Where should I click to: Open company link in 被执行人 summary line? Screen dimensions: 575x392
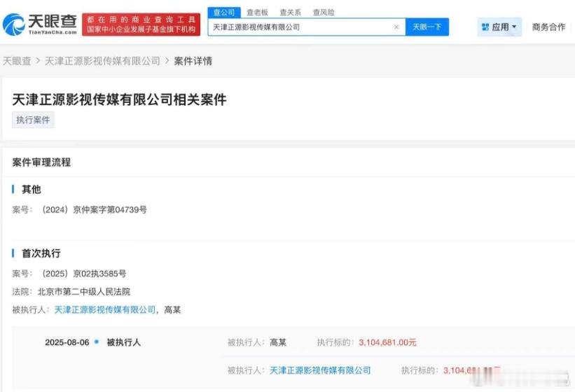(x=105, y=310)
